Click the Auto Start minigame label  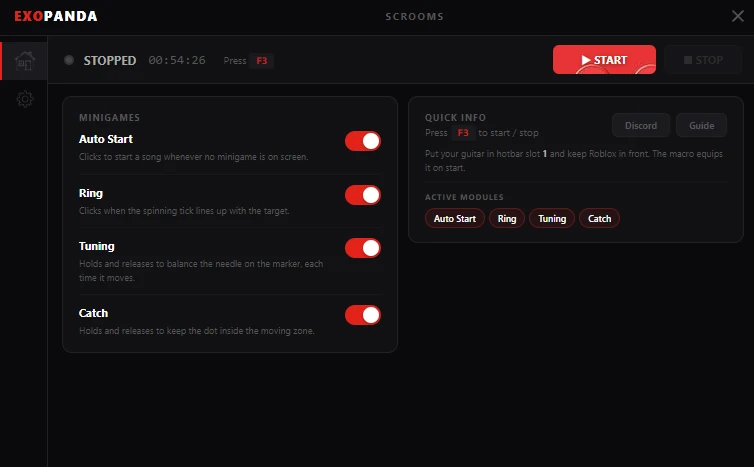point(106,139)
